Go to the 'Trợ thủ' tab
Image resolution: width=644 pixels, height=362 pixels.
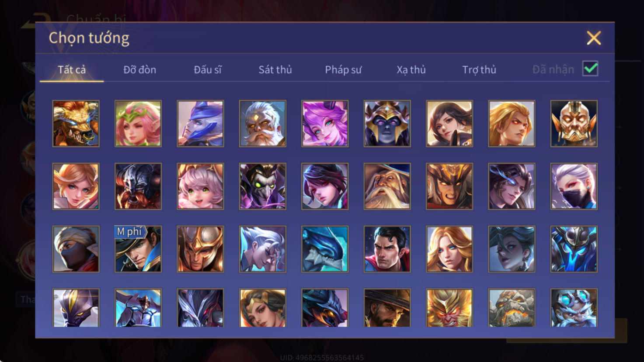(x=479, y=70)
